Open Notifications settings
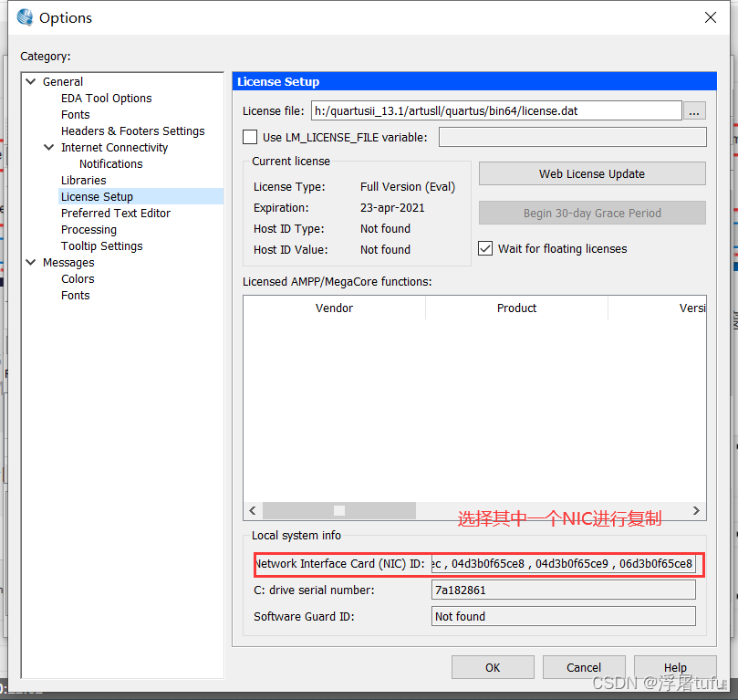Image resolution: width=738 pixels, height=700 pixels. point(111,163)
